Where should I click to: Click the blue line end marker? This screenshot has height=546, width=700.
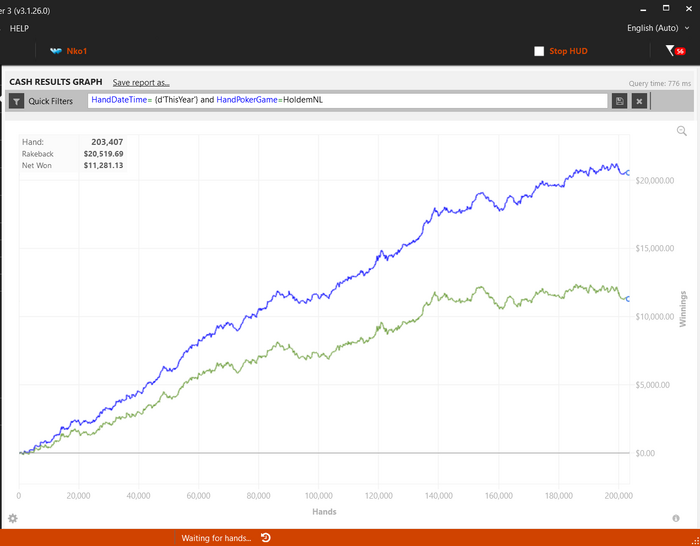point(628,173)
